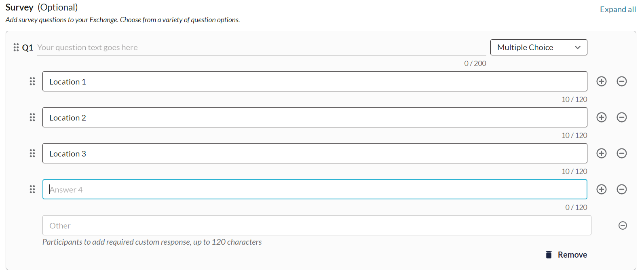The image size is (644, 275).
Task: Add an answer after Location 3
Action: tap(602, 153)
